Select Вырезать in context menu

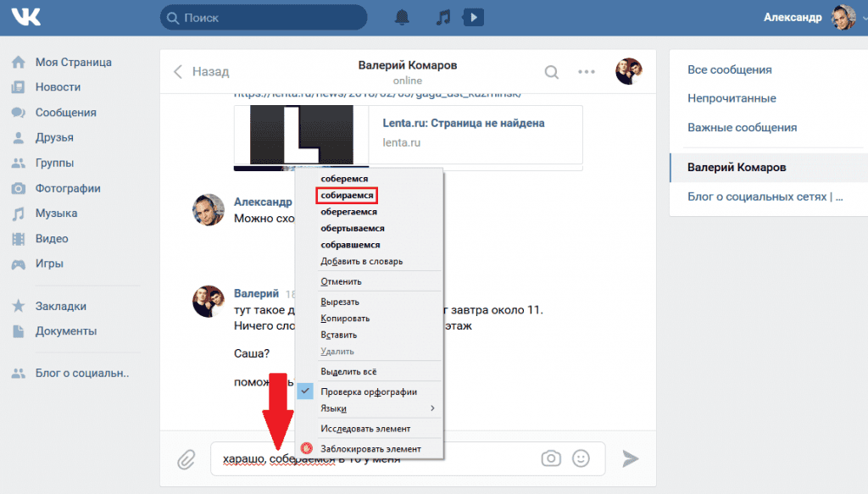click(340, 302)
